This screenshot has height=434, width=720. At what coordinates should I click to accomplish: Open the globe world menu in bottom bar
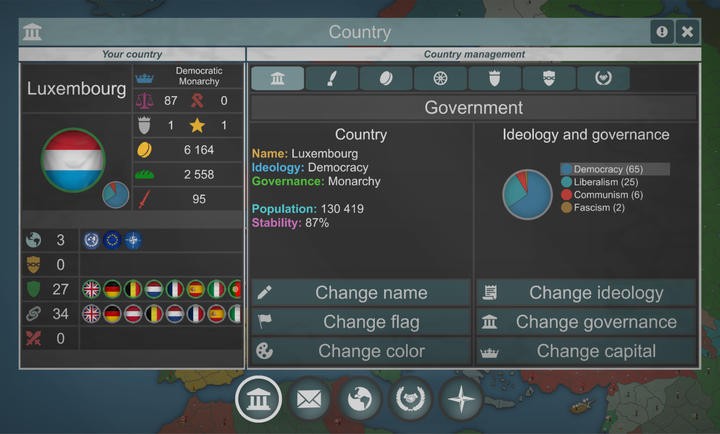click(360, 399)
